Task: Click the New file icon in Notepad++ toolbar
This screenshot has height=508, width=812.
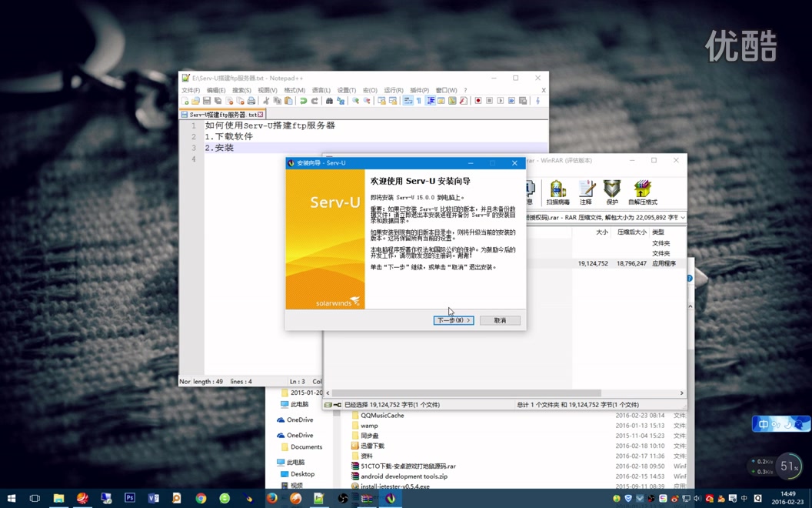Action: pos(185,101)
